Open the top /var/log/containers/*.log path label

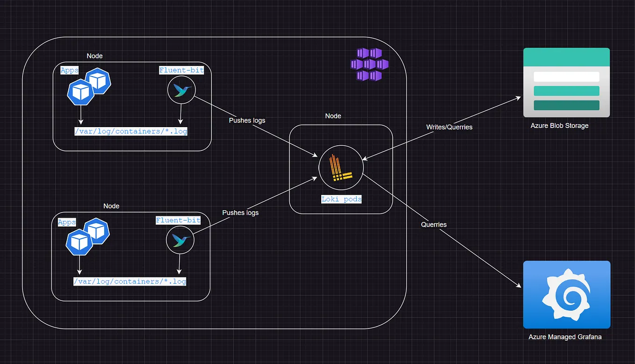[131, 131]
